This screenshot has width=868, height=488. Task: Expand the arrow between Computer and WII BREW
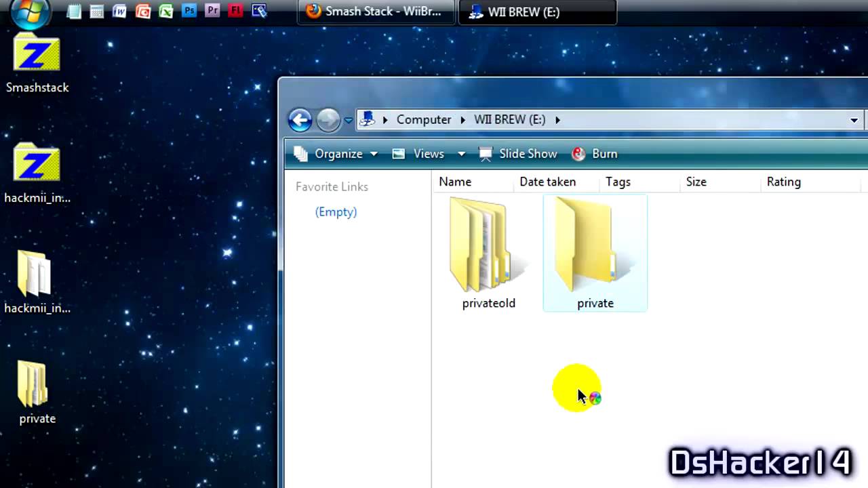point(462,120)
